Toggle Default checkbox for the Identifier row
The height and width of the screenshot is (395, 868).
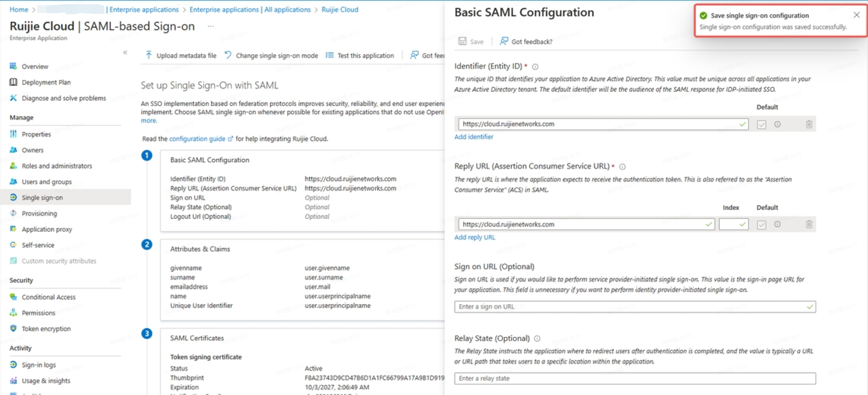[x=762, y=124]
